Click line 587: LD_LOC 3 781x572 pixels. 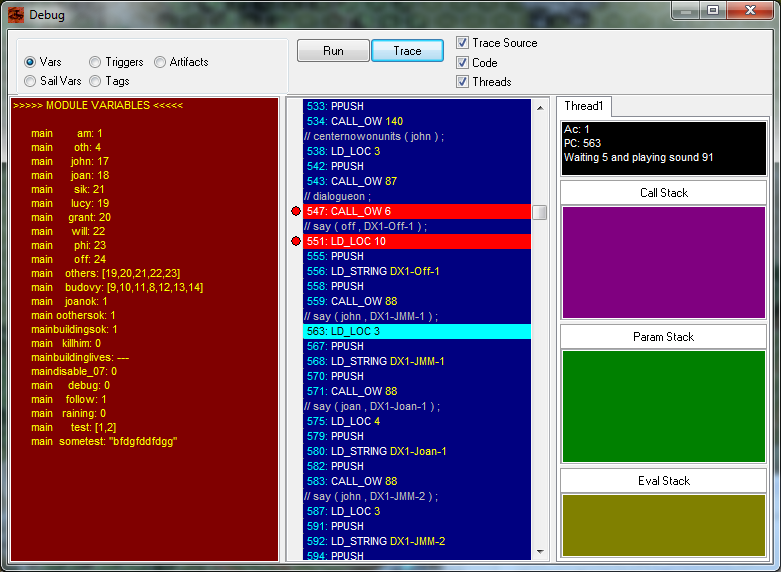tap(417, 511)
